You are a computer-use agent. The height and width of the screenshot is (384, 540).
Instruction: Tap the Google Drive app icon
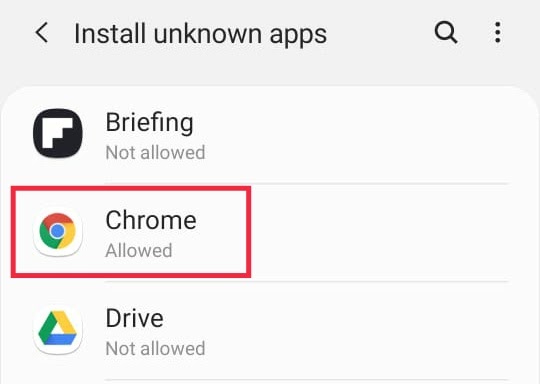pyautogui.click(x=58, y=330)
